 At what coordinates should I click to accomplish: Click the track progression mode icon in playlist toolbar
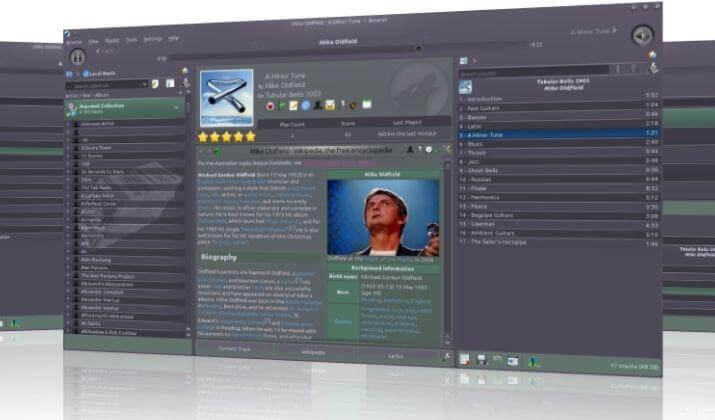coord(534,362)
